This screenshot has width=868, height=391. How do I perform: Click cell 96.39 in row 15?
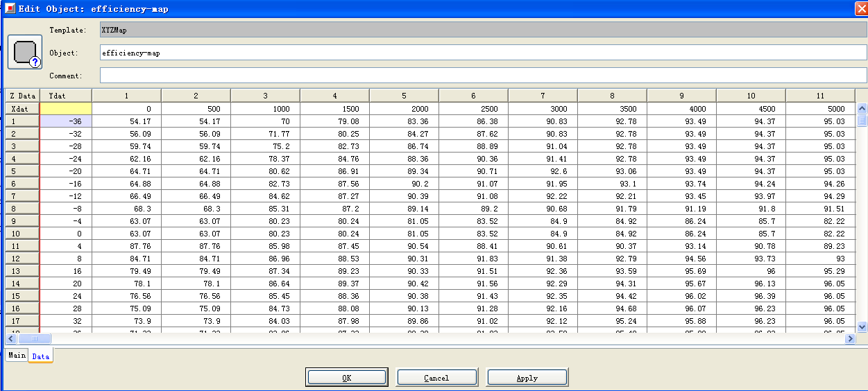pos(751,296)
